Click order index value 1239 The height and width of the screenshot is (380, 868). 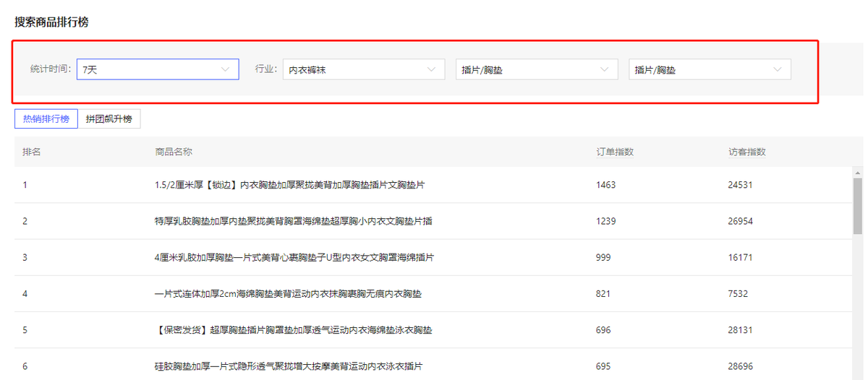[x=606, y=221]
